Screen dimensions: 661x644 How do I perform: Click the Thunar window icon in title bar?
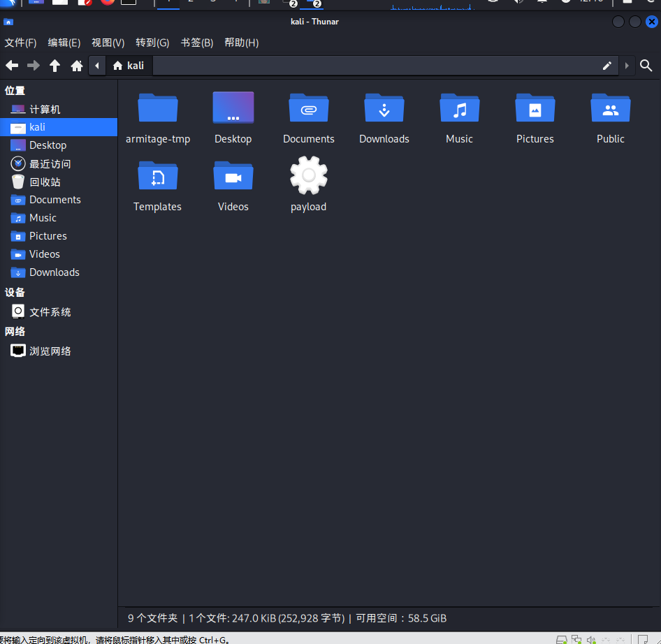(x=8, y=22)
